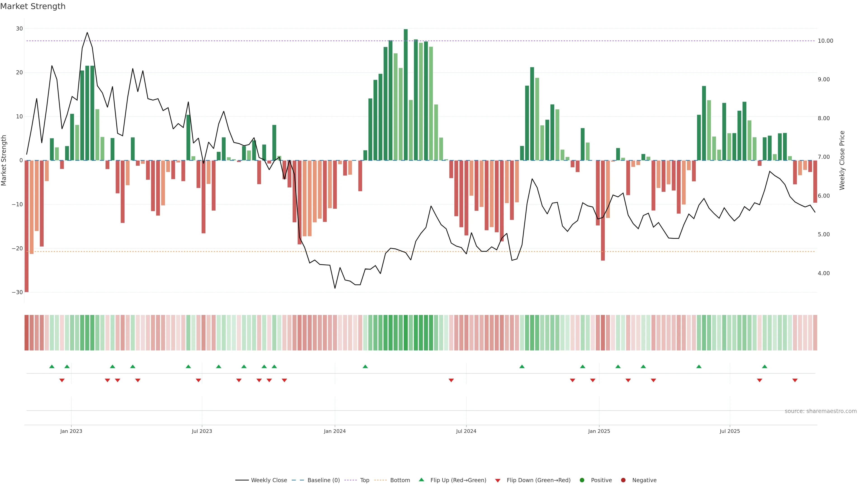Screen dimensions: 868x488
Task: Click the dark red Negative circle in legend
Action: tap(623, 480)
